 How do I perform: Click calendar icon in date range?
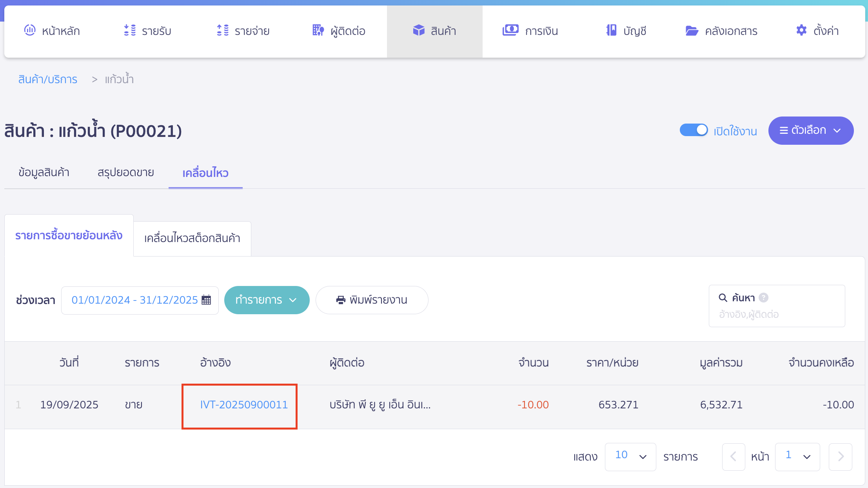(206, 300)
